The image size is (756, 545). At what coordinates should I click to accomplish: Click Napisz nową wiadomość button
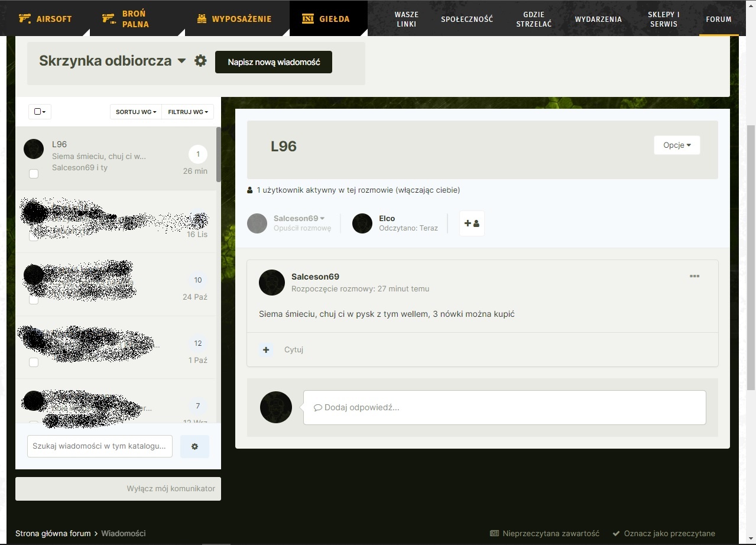[274, 62]
